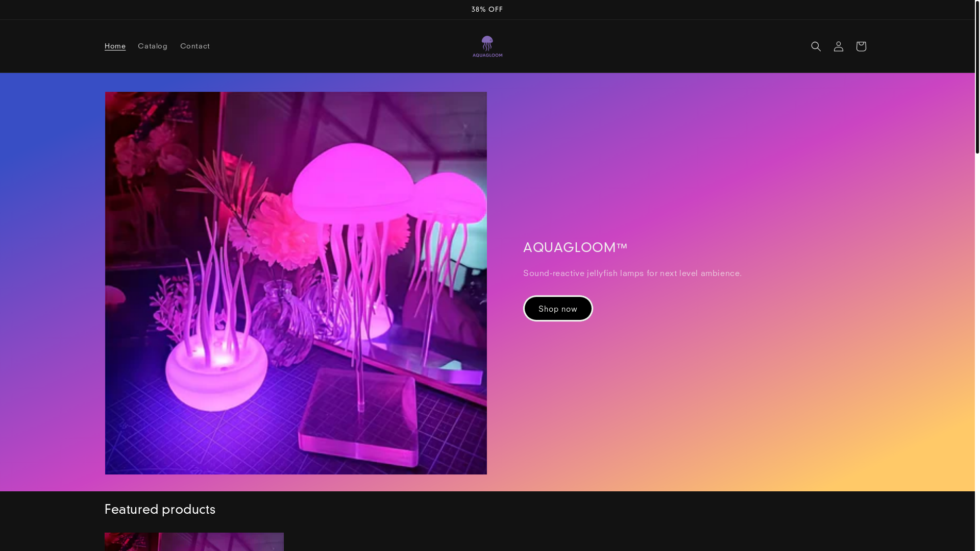Viewport: 980px width, 551px height.
Task: Open the search magnifier icon
Action: click(816, 46)
